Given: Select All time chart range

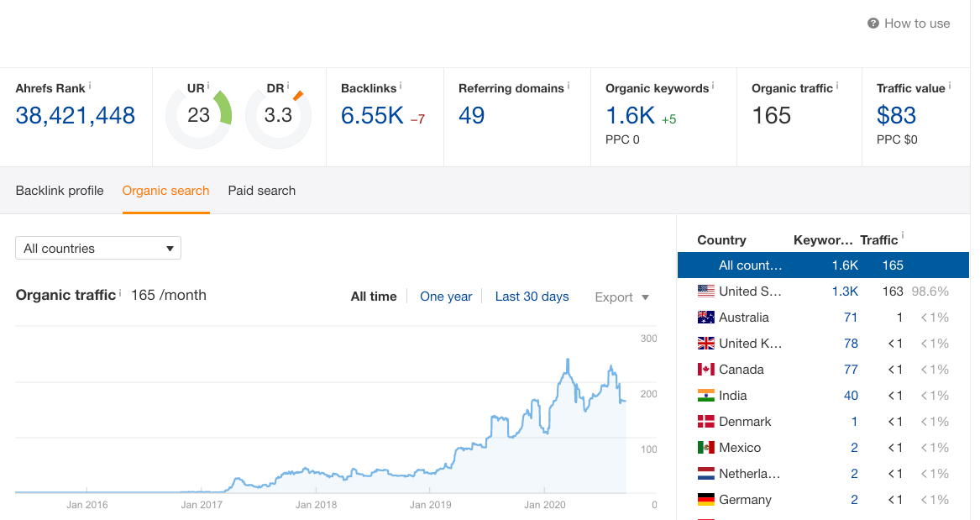Looking at the screenshot, I should click(x=374, y=297).
